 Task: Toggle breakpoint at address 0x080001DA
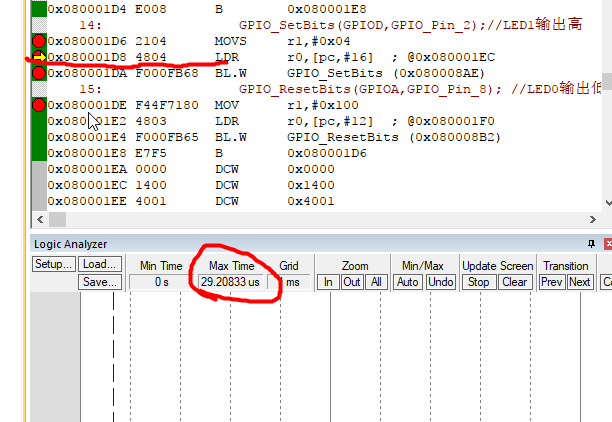pyautogui.click(x=39, y=73)
